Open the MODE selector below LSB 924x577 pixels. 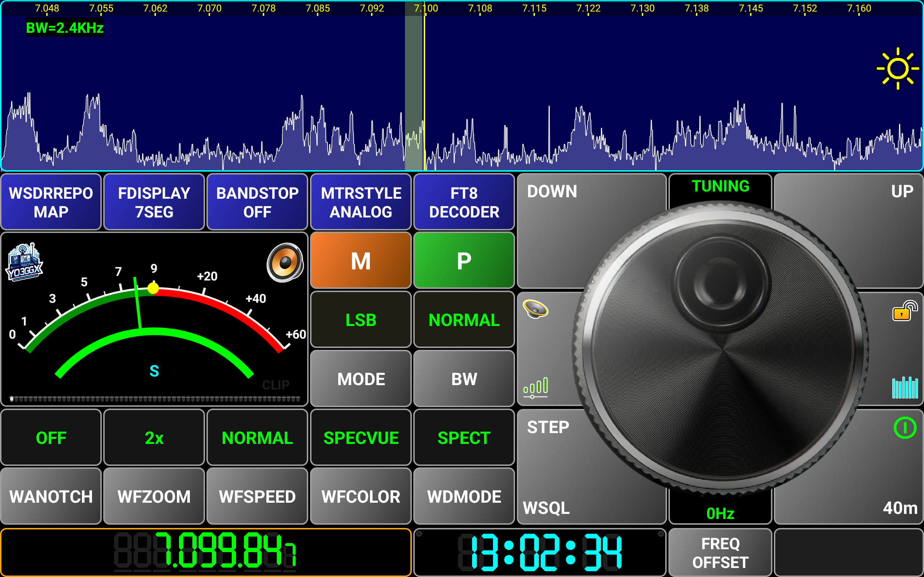(x=361, y=379)
